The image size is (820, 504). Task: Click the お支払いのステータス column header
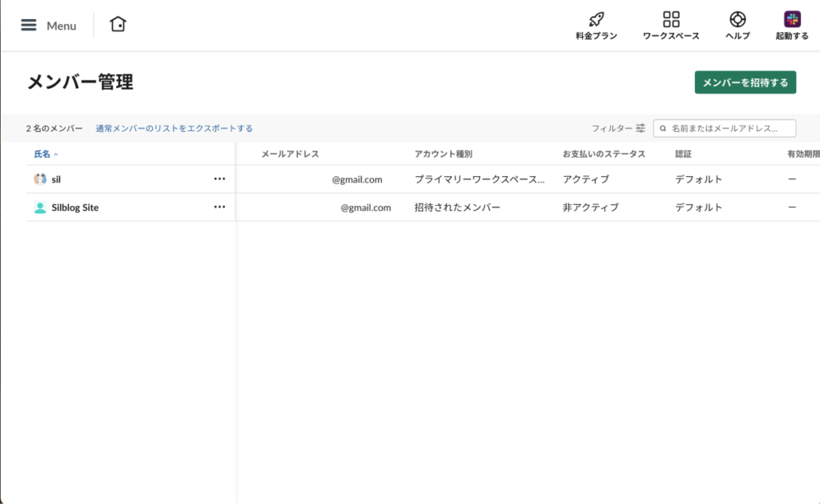click(604, 154)
